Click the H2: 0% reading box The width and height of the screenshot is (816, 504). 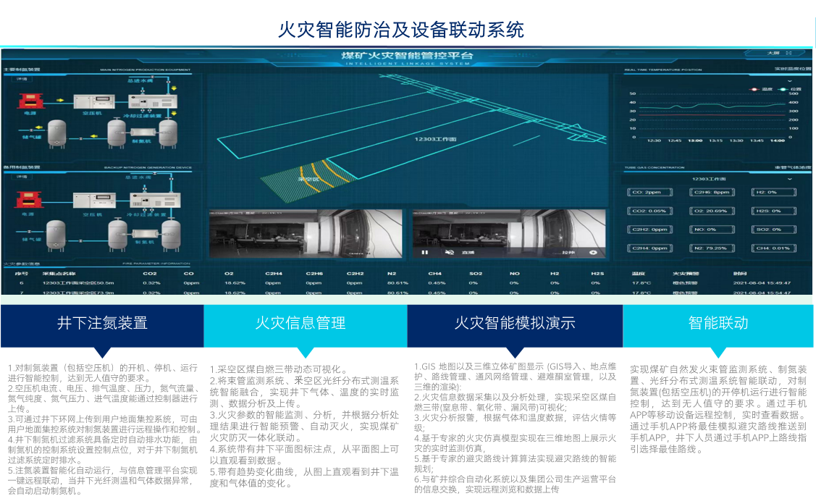click(x=773, y=192)
